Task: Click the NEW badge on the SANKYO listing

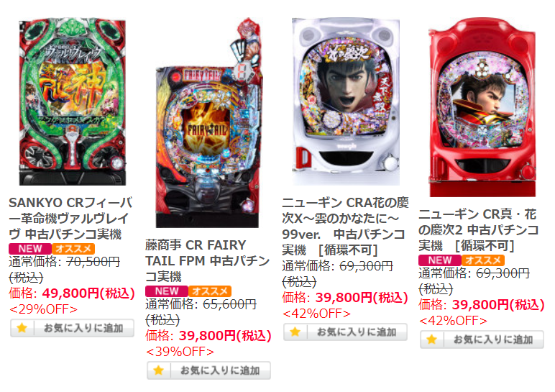Action: pyautogui.click(x=30, y=249)
